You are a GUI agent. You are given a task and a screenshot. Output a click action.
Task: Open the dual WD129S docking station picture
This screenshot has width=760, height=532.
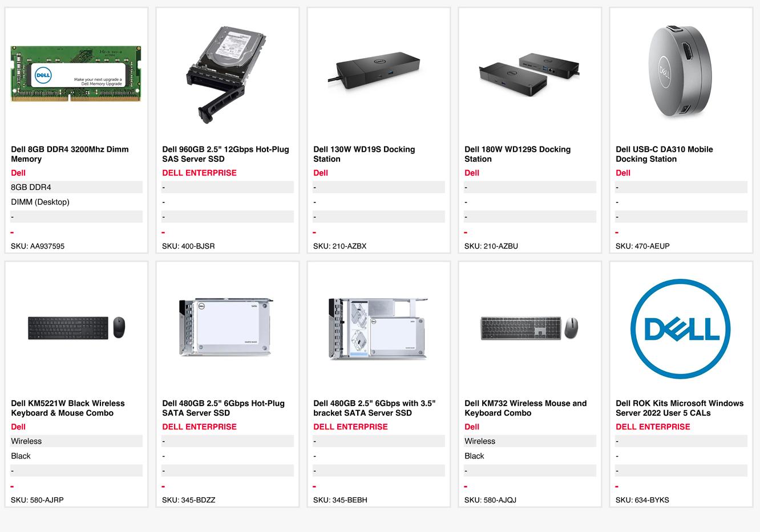pyautogui.click(x=529, y=75)
